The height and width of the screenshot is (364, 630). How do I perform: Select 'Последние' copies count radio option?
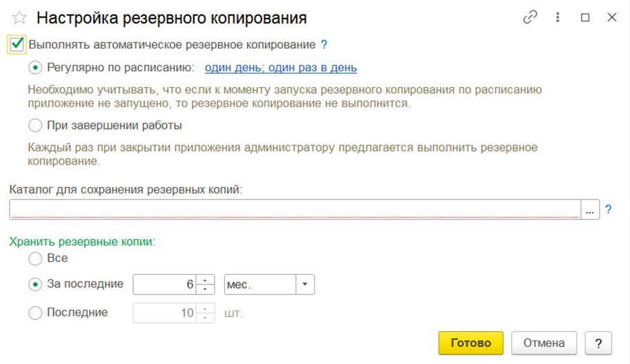click(x=36, y=313)
